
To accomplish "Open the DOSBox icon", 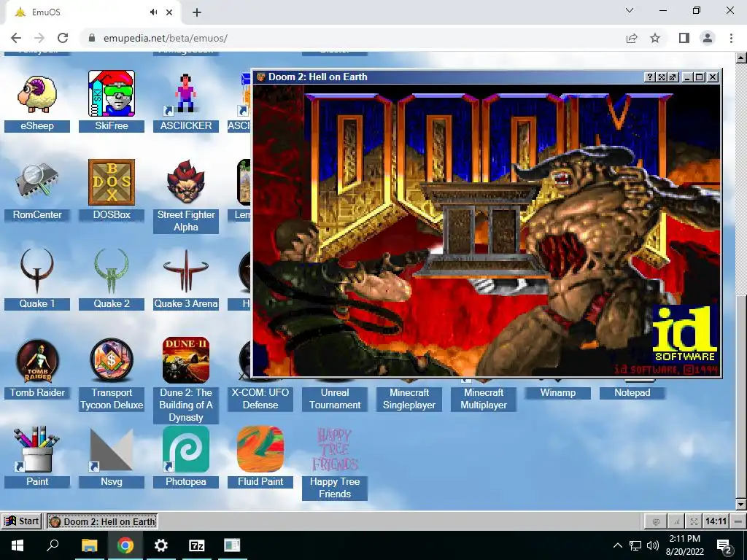I will pos(112,182).
